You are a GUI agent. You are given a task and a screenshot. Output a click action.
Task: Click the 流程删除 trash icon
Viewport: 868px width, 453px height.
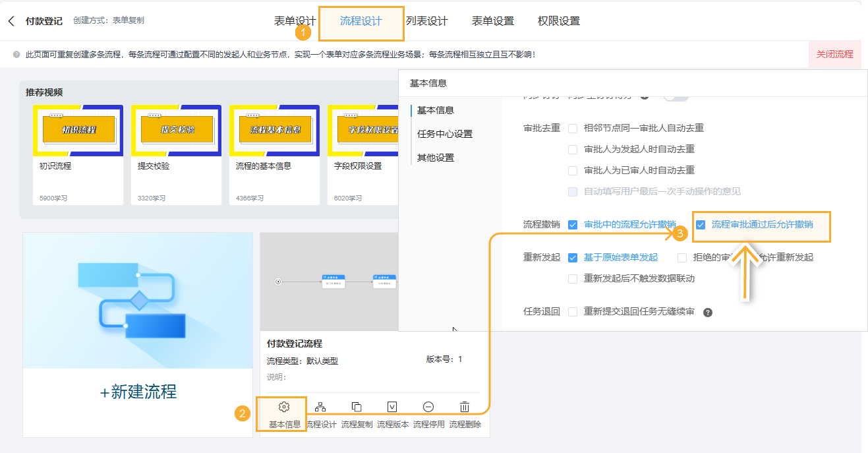coord(465,407)
